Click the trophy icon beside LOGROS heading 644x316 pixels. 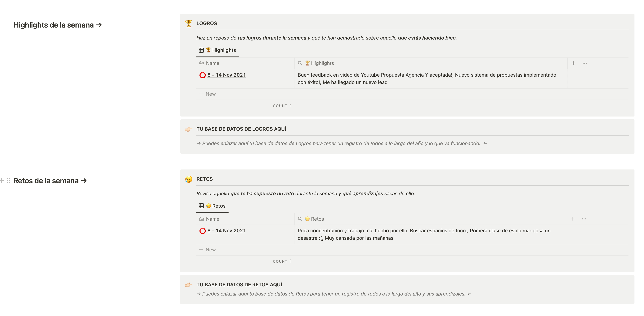click(189, 23)
